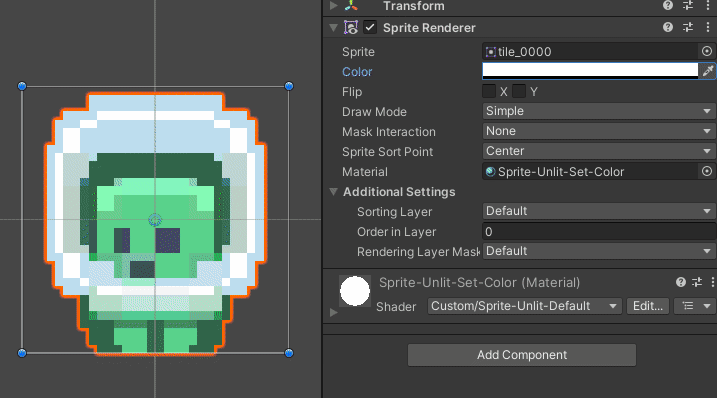This screenshot has width=717, height=398.
Task: Click the Material property label
Action: [365, 172]
